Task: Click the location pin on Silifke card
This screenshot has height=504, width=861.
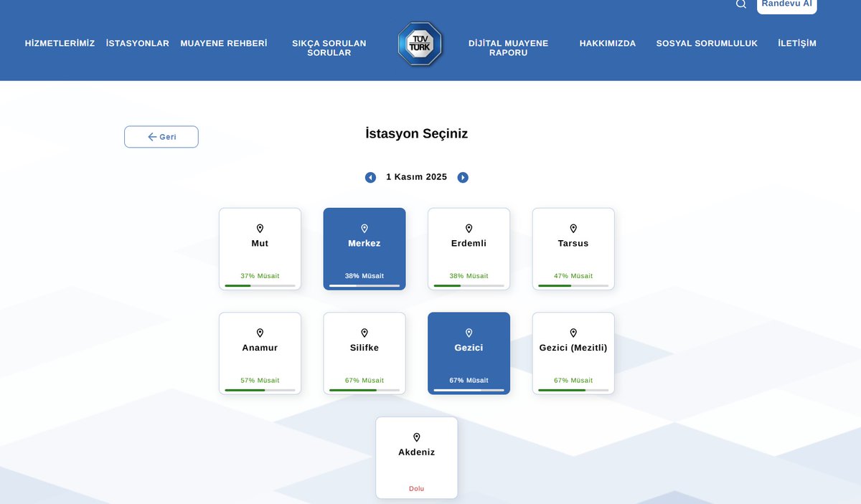Action: point(364,333)
